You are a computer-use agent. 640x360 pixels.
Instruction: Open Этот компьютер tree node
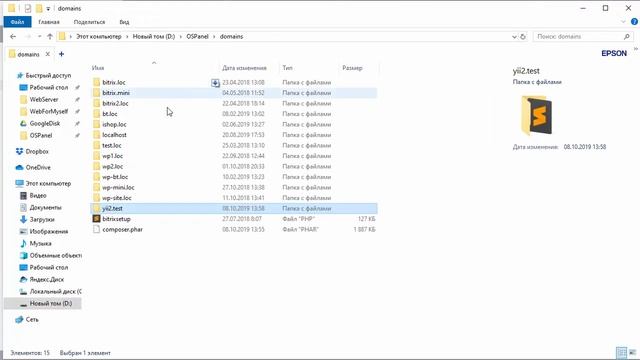[48, 184]
